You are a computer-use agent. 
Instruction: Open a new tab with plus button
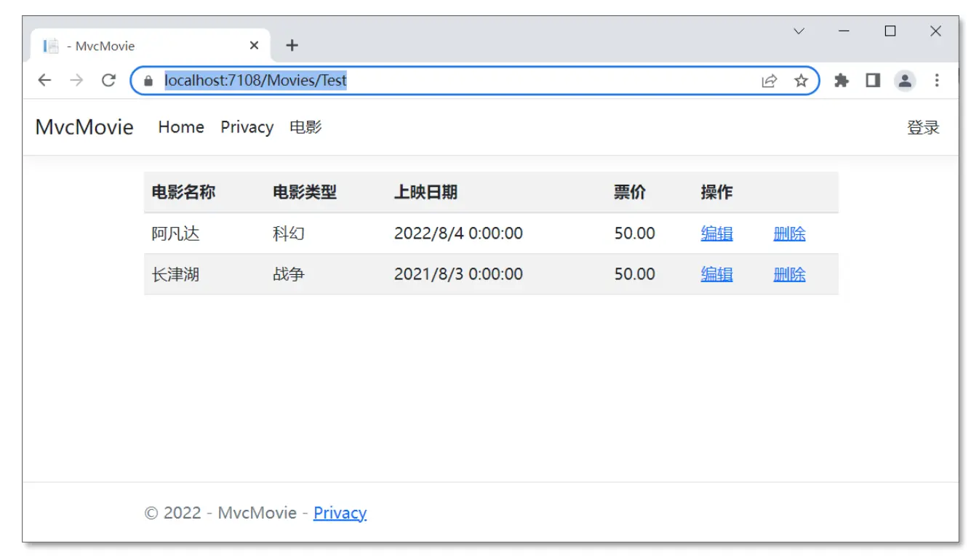click(x=292, y=45)
